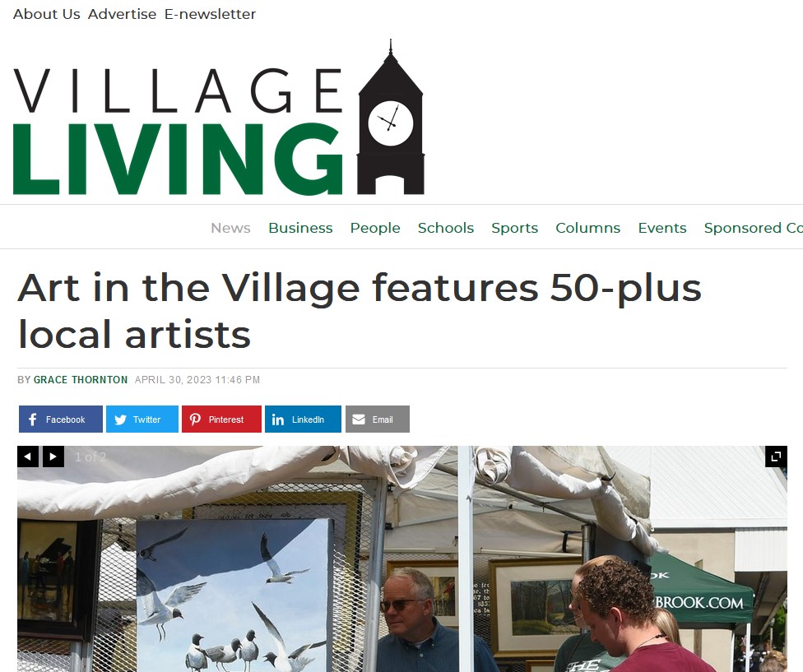Open the Columns section
The image size is (803, 672).
coord(588,228)
